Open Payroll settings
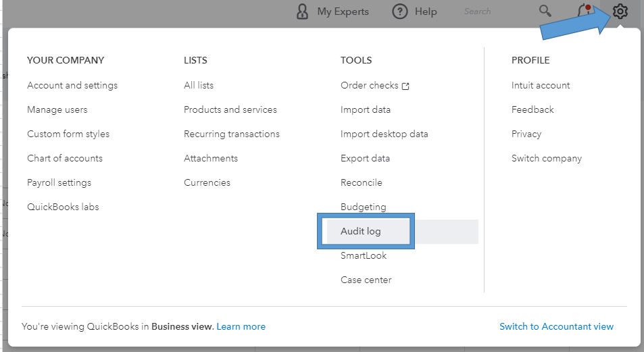Screen dimensions: 644x352 pyautogui.click(x=59, y=182)
